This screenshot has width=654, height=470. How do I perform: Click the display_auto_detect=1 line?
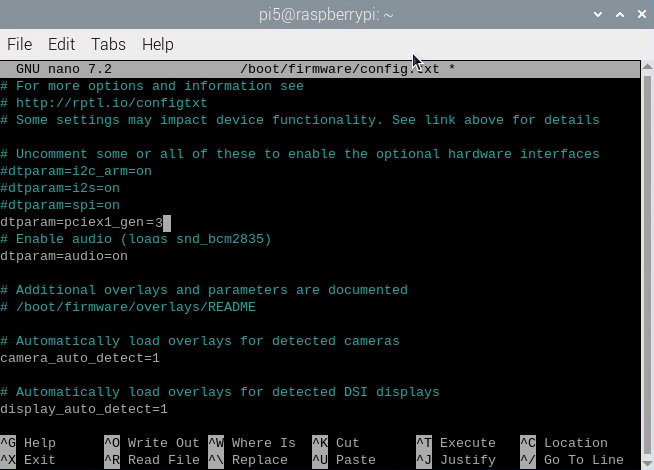pyautogui.click(x=84, y=409)
